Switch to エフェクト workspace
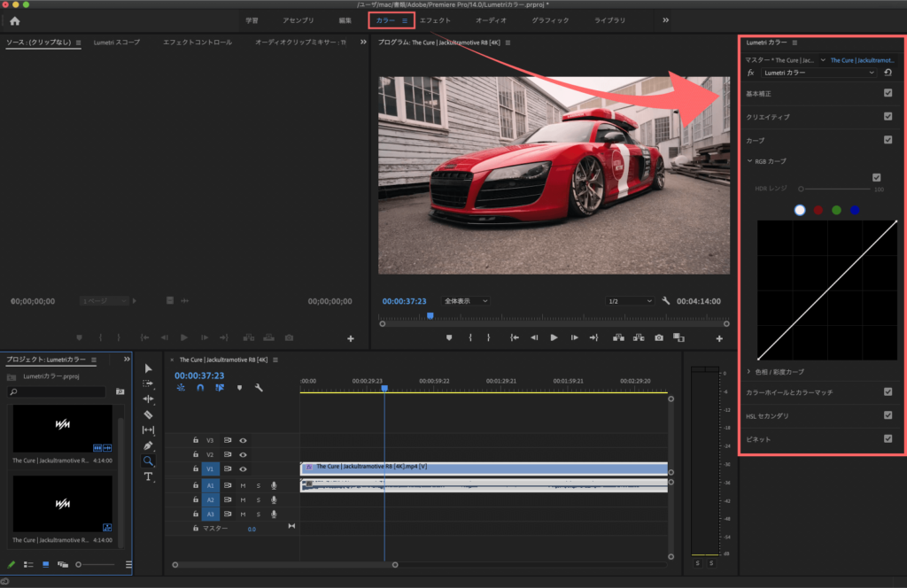The image size is (907, 588). coord(436,21)
